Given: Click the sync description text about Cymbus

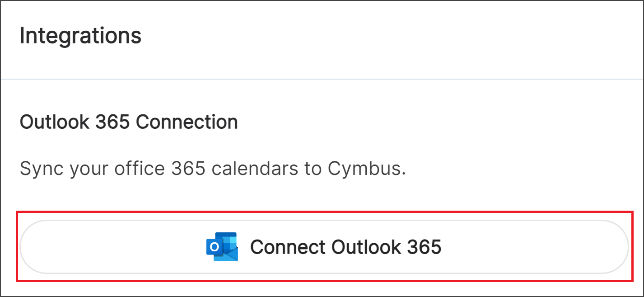Looking at the screenshot, I should [x=213, y=168].
